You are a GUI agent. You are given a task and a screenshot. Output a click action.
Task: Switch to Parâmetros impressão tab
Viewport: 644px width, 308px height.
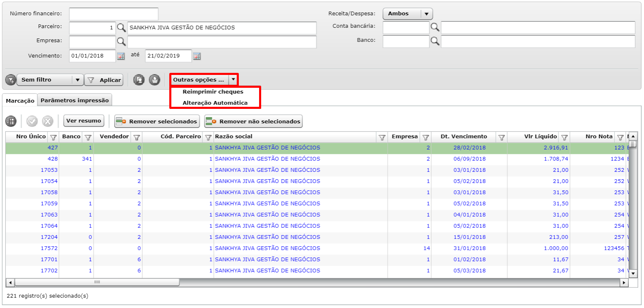pyautogui.click(x=74, y=100)
